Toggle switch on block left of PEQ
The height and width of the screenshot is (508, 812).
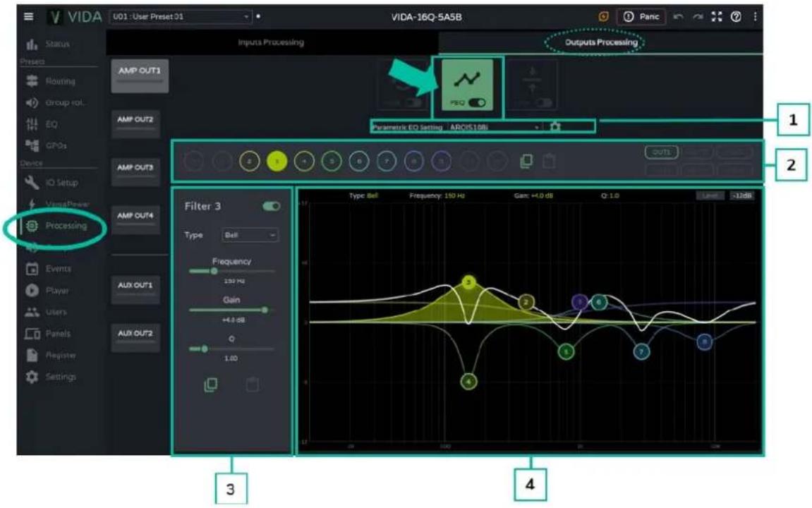click(x=413, y=102)
